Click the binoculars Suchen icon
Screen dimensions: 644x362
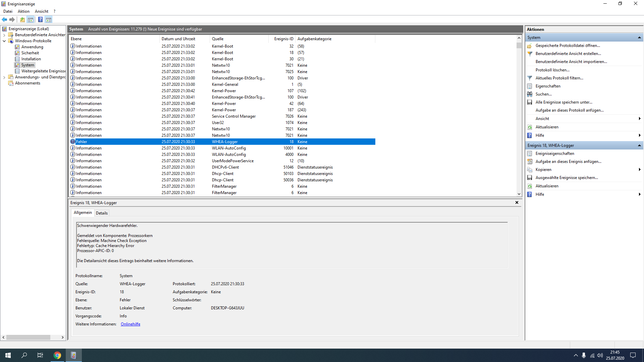coord(530,94)
